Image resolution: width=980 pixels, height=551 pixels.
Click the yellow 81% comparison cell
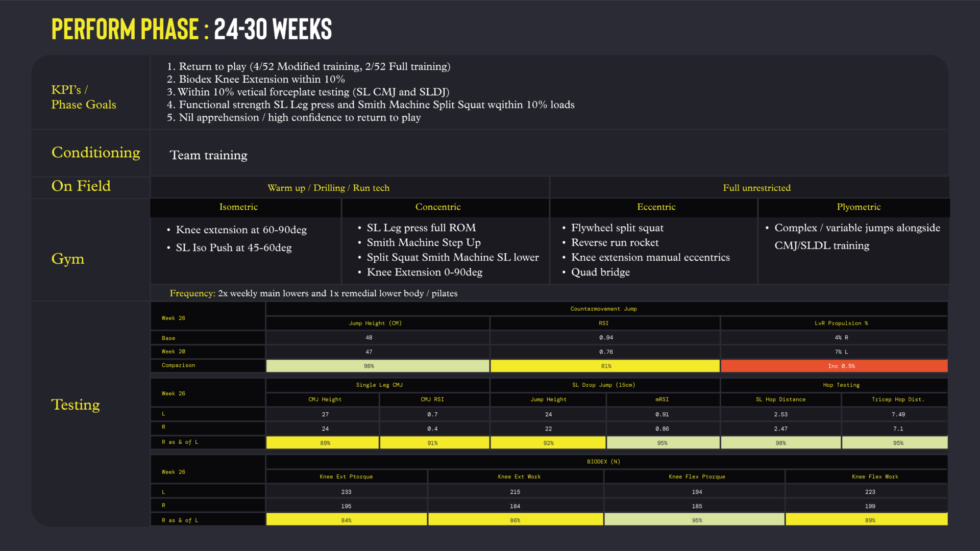click(x=605, y=366)
